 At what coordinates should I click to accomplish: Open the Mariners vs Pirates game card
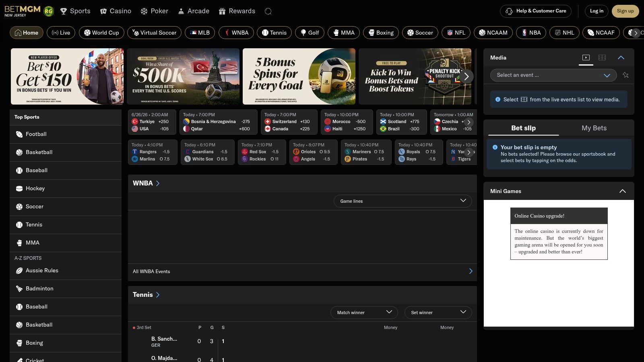pos(366,152)
